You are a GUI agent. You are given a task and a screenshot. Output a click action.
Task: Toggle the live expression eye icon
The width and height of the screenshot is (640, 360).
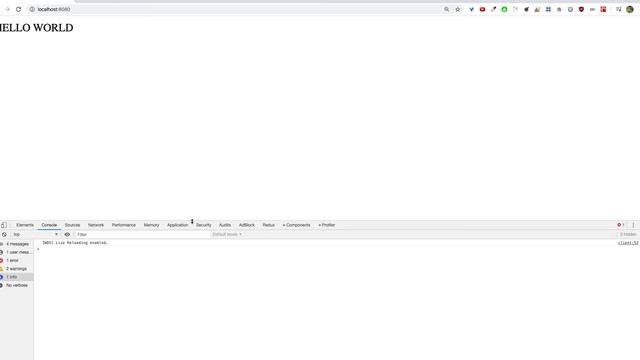(x=67, y=235)
